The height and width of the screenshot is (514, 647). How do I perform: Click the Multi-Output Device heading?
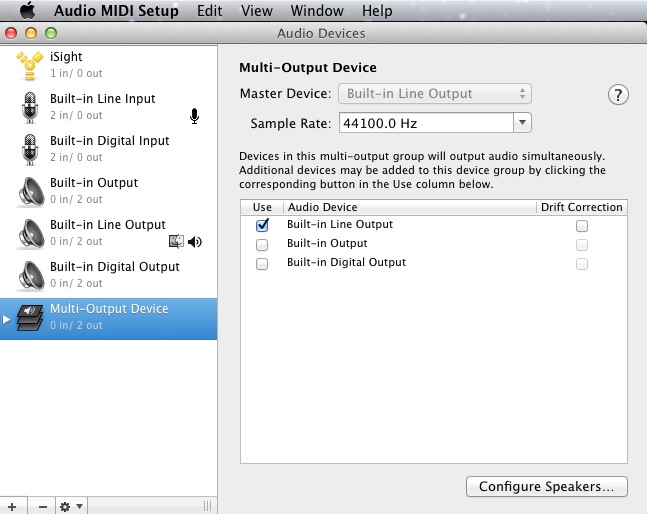coord(308,68)
